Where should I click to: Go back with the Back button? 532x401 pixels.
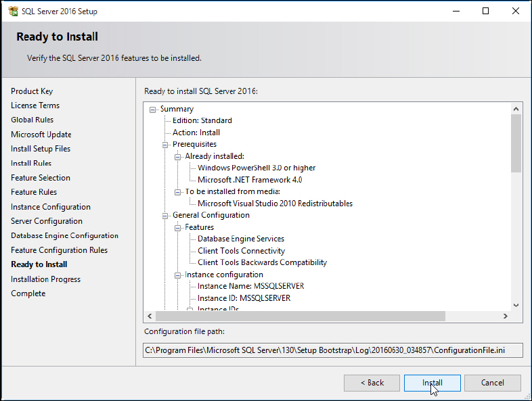[x=372, y=383]
